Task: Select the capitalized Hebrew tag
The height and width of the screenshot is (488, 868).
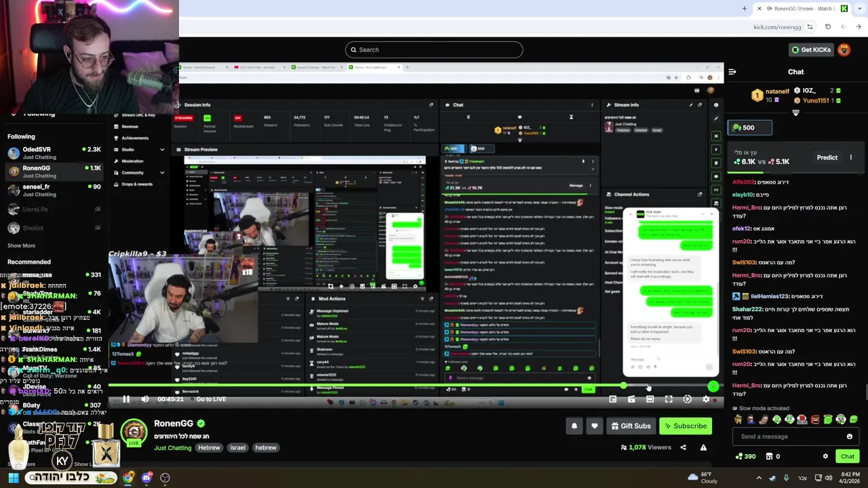Action: click(209, 448)
